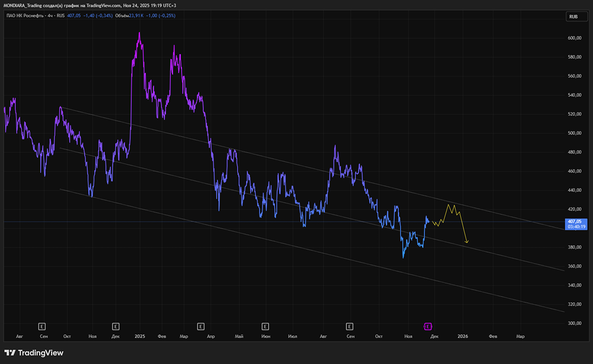Click the 500,00 price axis label
This screenshot has height=364, width=593.
point(574,133)
